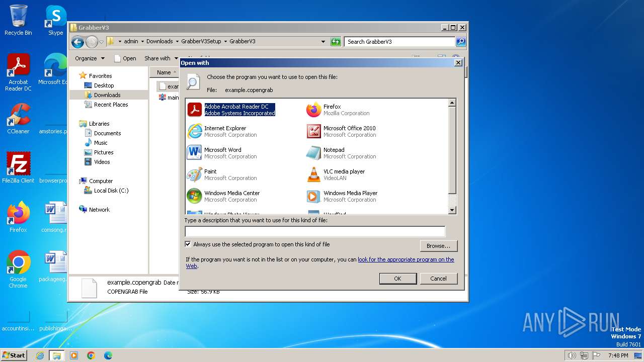
Task: Open the Videos library
Action: pos(102,162)
